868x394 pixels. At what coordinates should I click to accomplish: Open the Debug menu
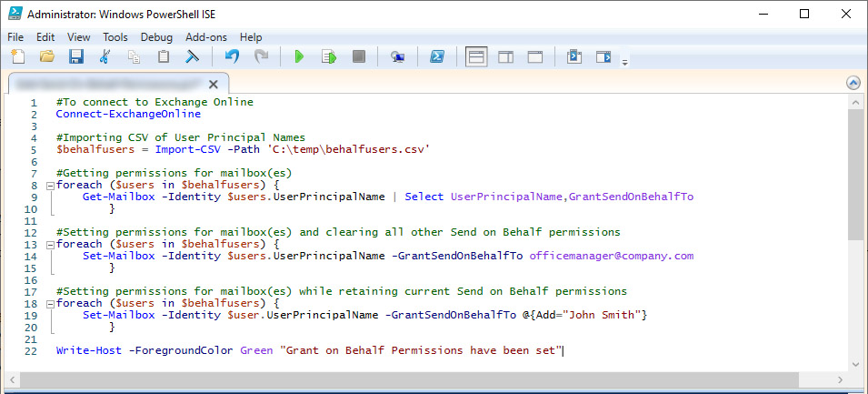click(156, 37)
